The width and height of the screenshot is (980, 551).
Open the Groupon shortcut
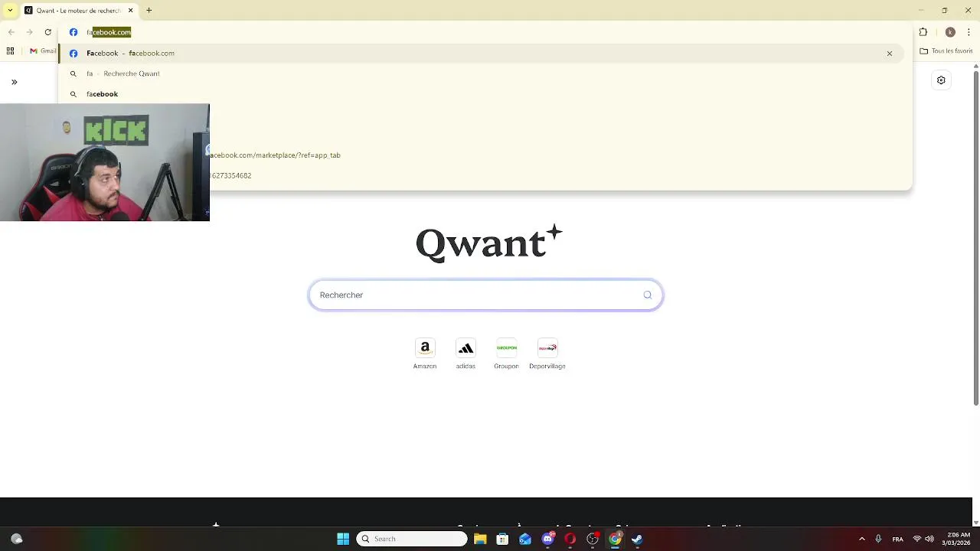506,354
